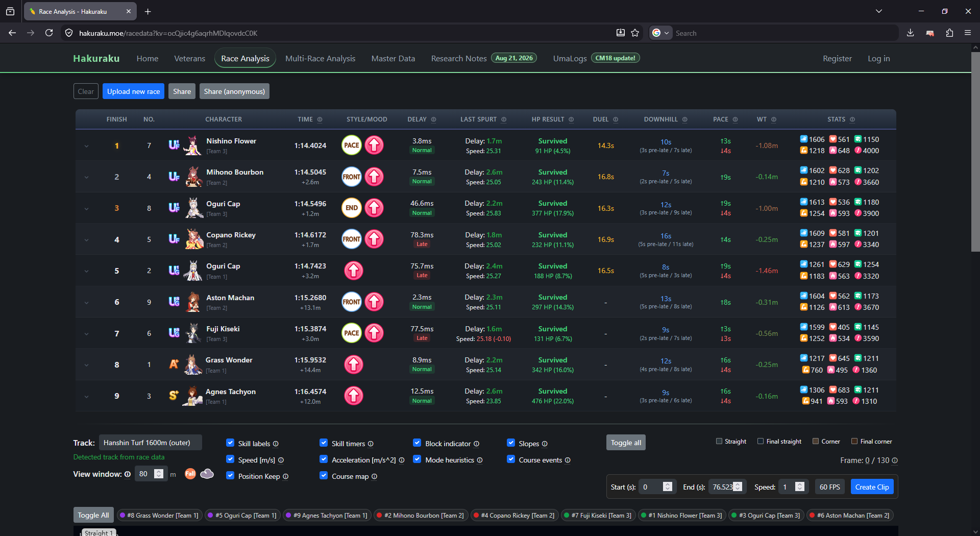Click the Create Clip button
Image resolution: width=980 pixels, height=536 pixels.
point(872,487)
